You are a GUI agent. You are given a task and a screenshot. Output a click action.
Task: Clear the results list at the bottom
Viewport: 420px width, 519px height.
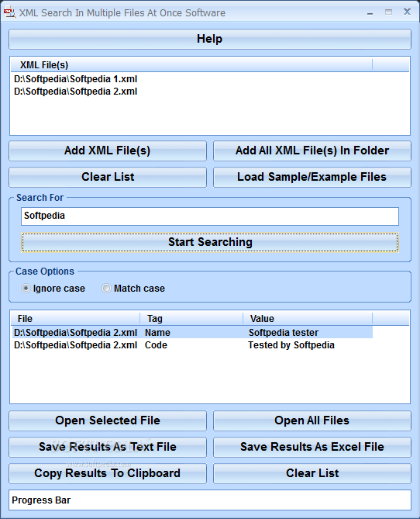(312, 473)
